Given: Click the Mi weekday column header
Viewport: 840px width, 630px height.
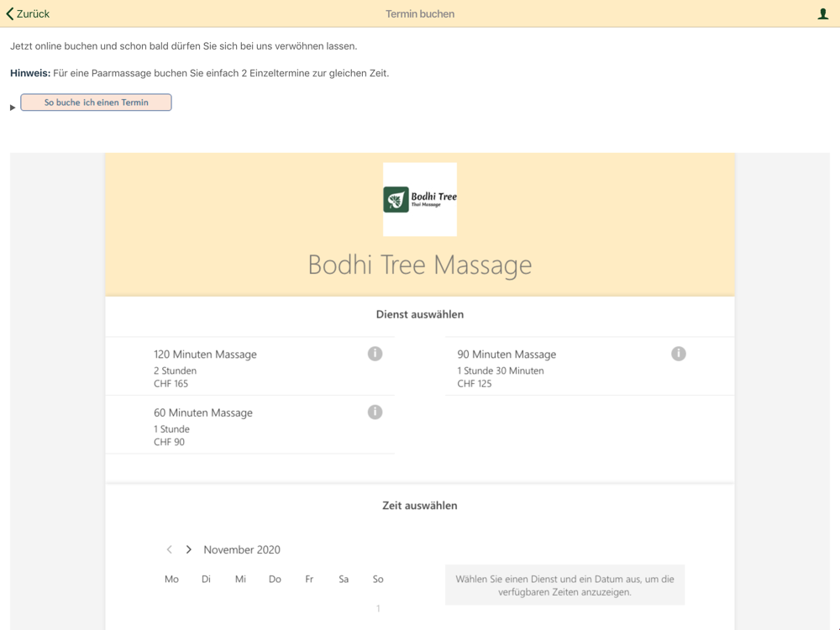Looking at the screenshot, I should 240,579.
